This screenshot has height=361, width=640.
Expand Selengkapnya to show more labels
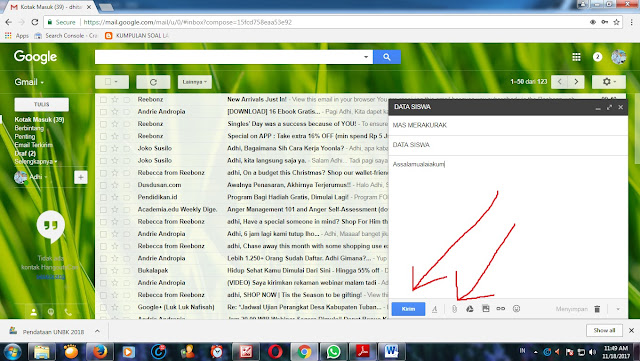(x=36, y=162)
